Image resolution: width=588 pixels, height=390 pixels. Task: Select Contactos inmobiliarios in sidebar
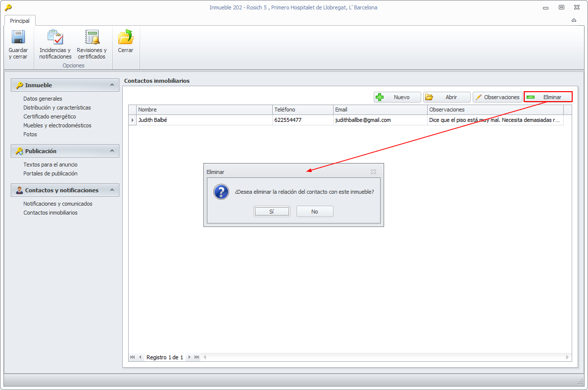click(x=50, y=213)
